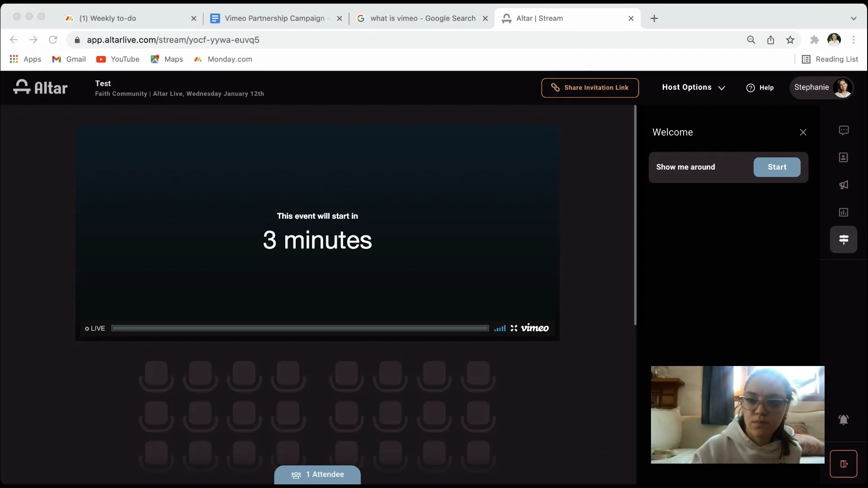Click the Vimeo logo in player
The width and height of the screenshot is (868, 488).
click(535, 328)
